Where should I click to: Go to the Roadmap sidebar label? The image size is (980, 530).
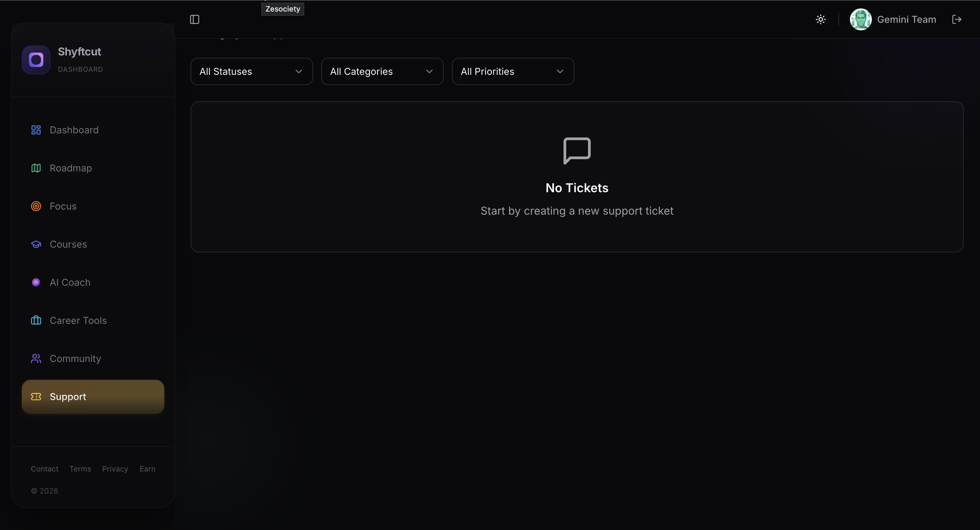pos(71,168)
